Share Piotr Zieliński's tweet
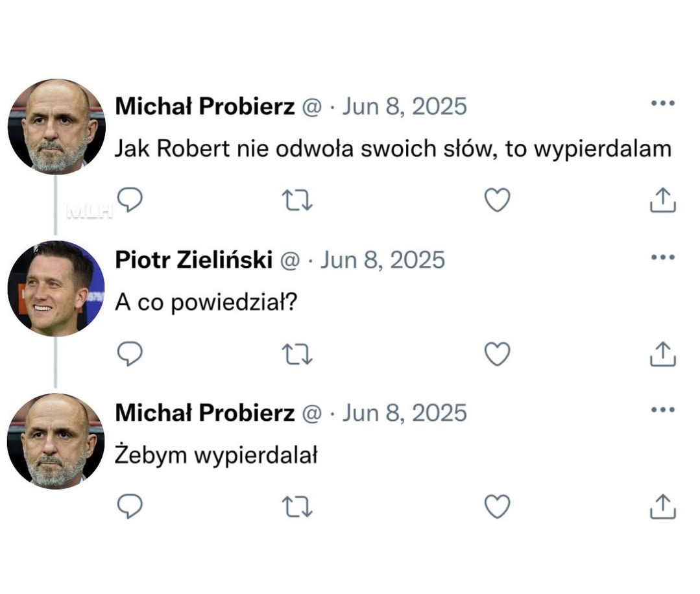700x594 pixels. pos(662,354)
